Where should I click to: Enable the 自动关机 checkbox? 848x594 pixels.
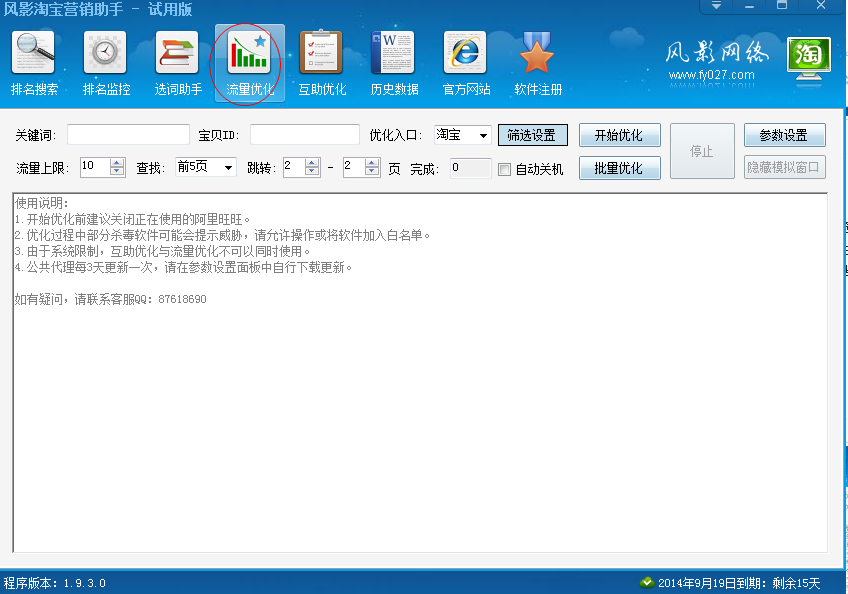click(504, 169)
